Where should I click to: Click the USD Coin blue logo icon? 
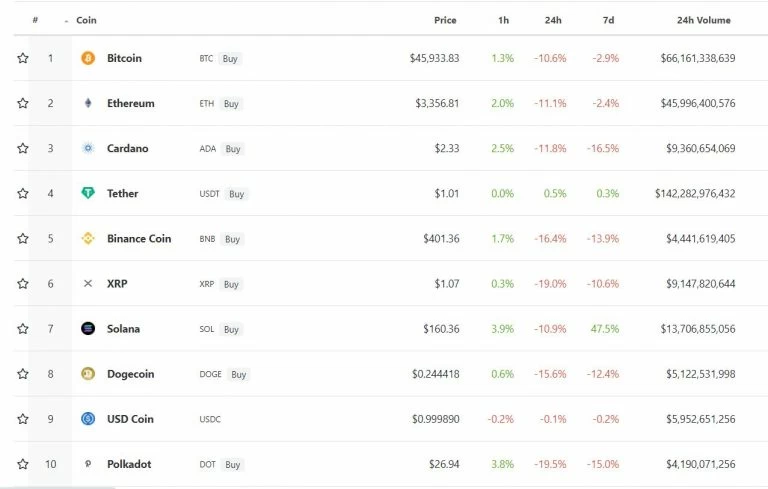88,419
